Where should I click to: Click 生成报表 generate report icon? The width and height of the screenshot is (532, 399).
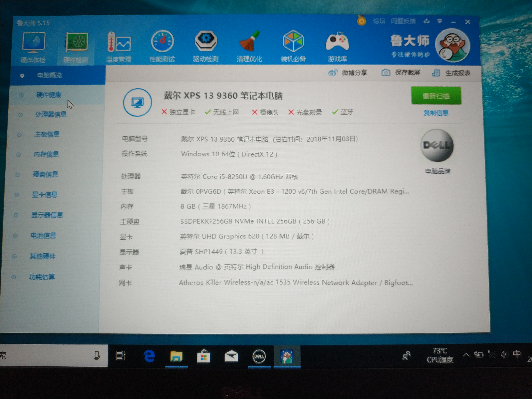(x=436, y=73)
